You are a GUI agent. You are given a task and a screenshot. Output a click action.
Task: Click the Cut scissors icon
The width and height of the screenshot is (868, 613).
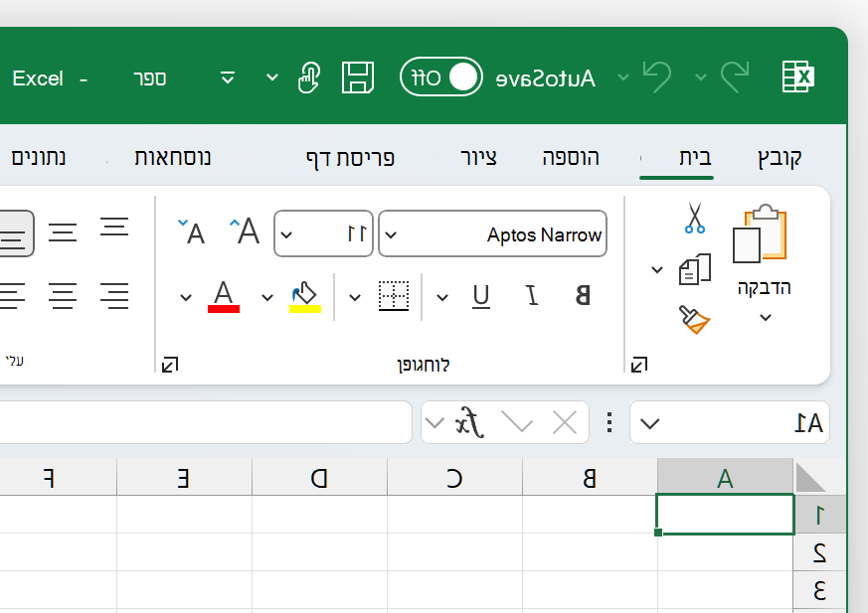click(x=694, y=218)
